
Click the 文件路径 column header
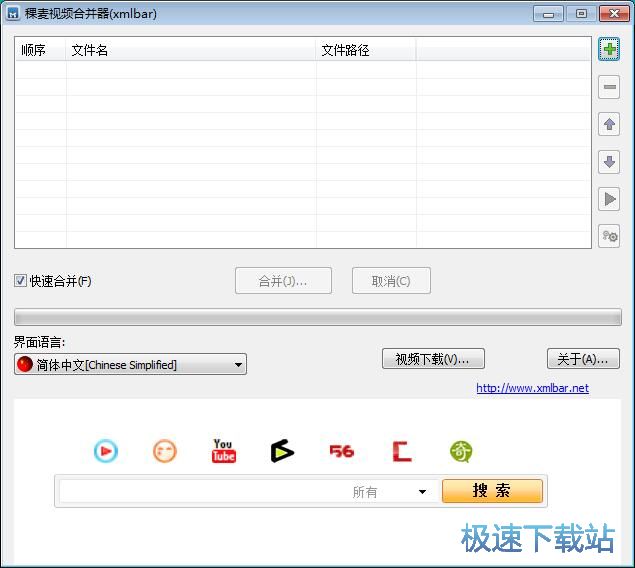click(366, 50)
